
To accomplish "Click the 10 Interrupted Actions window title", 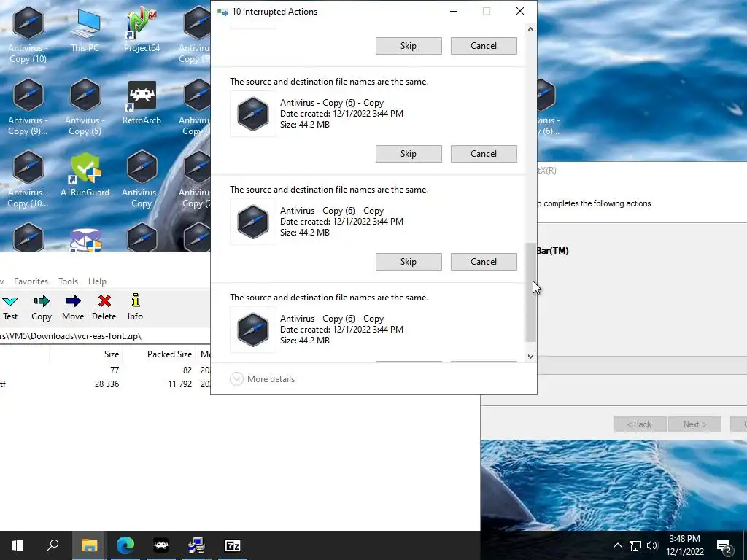I will 274,12.
